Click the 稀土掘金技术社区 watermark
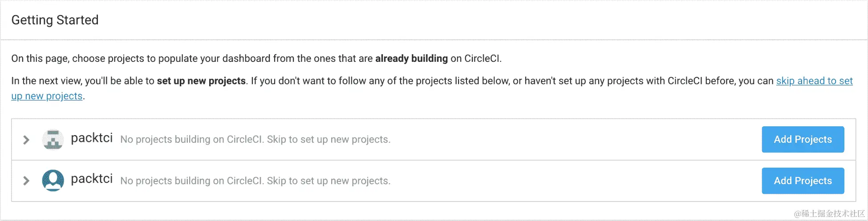Screen dimensions: 868x221 click(x=829, y=213)
